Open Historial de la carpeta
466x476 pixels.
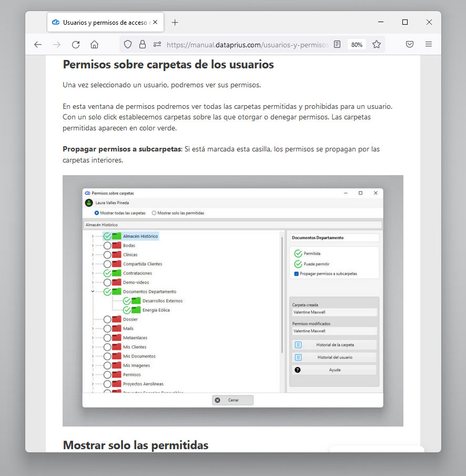point(334,345)
